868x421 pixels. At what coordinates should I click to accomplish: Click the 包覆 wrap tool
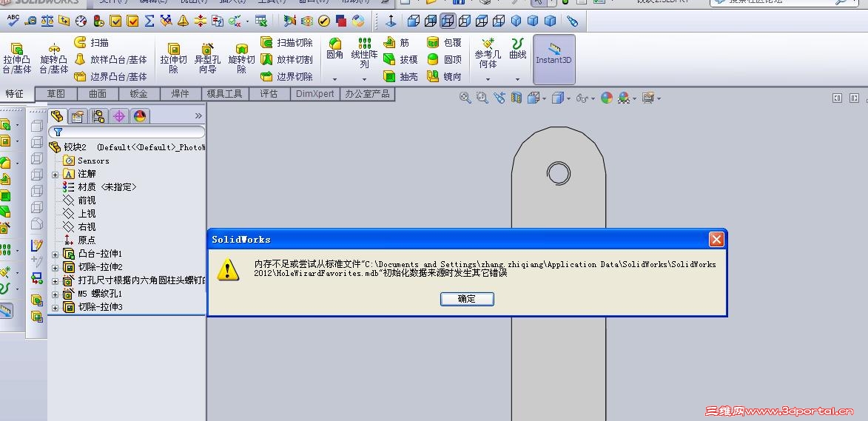pos(444,43)
